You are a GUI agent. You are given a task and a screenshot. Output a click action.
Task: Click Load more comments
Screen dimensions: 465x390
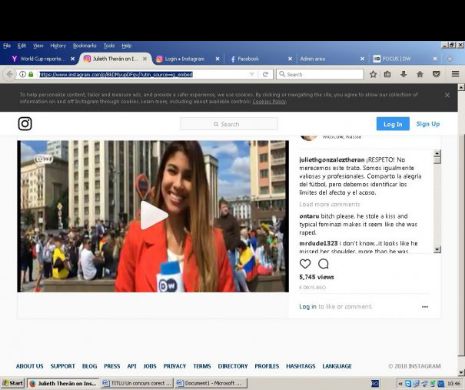329,204
